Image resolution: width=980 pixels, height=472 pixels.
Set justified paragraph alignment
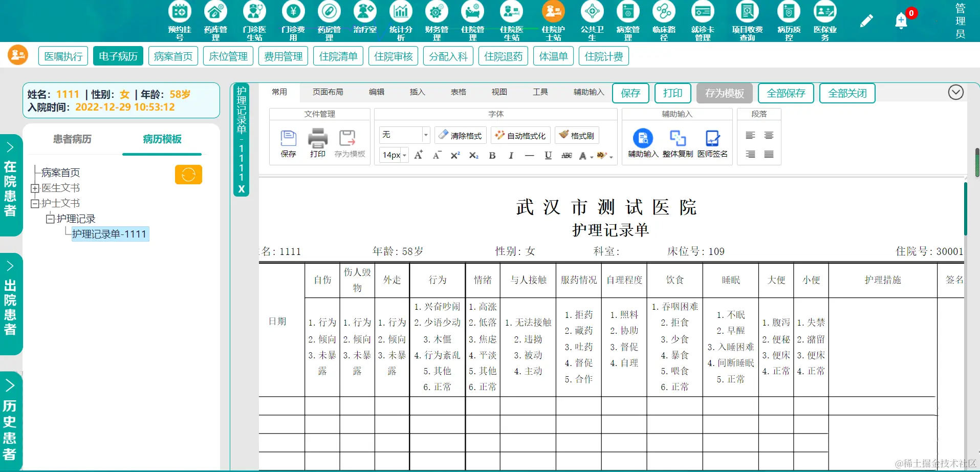(x=769, y=154)
